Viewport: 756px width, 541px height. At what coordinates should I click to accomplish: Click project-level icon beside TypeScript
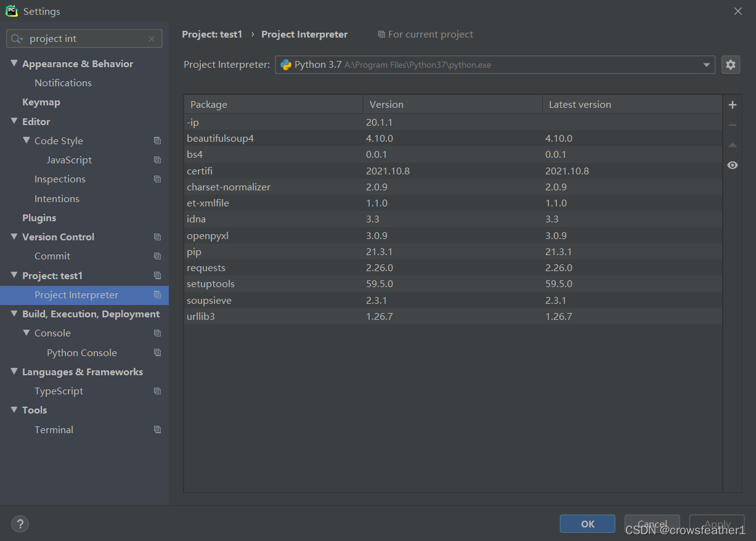(157, 391)
